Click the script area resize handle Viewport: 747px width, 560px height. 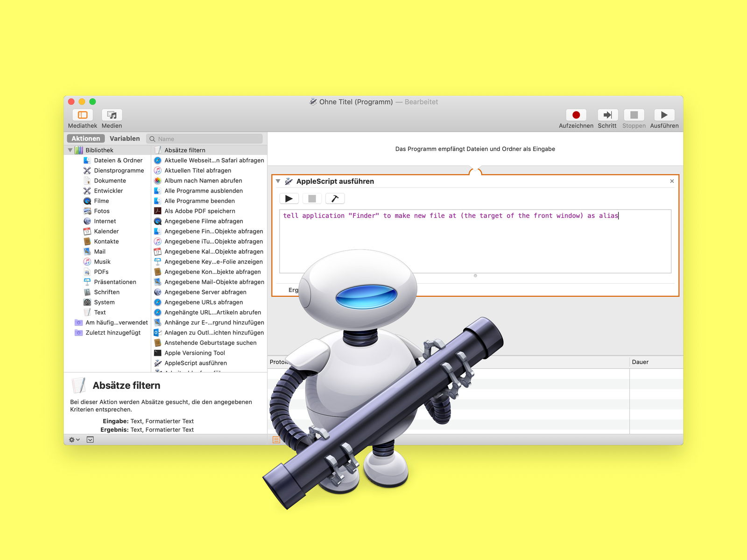click(x=475, y=276)
